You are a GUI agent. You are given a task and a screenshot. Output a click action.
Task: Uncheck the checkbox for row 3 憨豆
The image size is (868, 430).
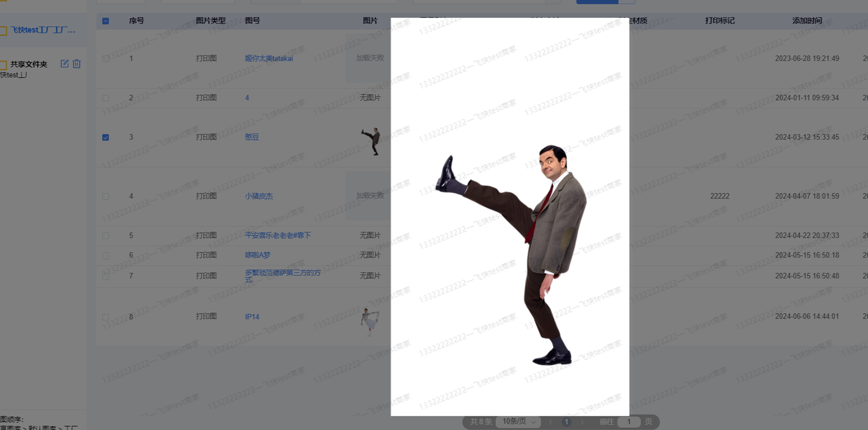coord(106,137)
